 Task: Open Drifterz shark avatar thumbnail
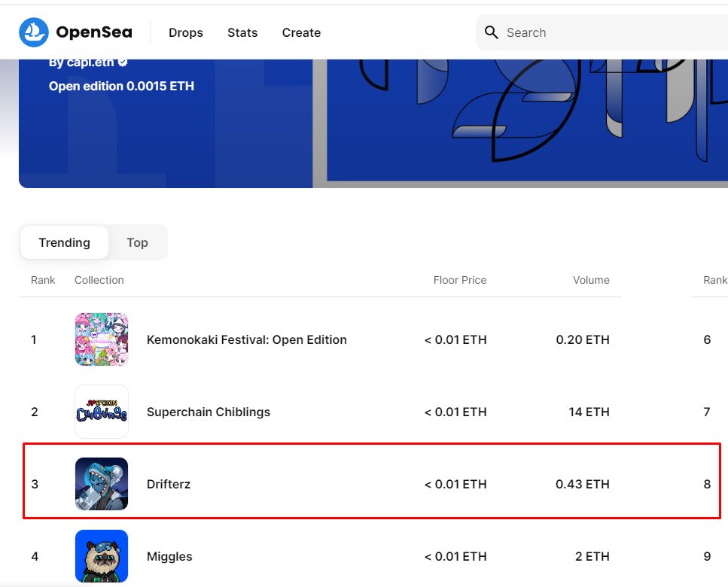102,484
